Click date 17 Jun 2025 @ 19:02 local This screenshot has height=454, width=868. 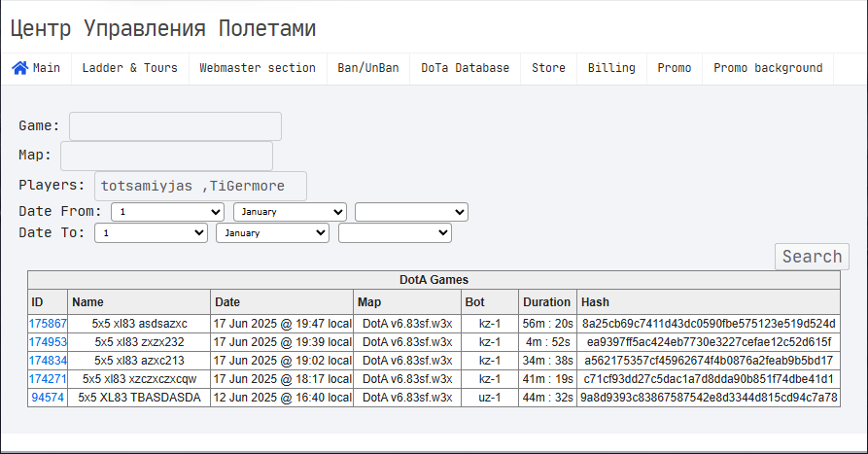[282, 361]
